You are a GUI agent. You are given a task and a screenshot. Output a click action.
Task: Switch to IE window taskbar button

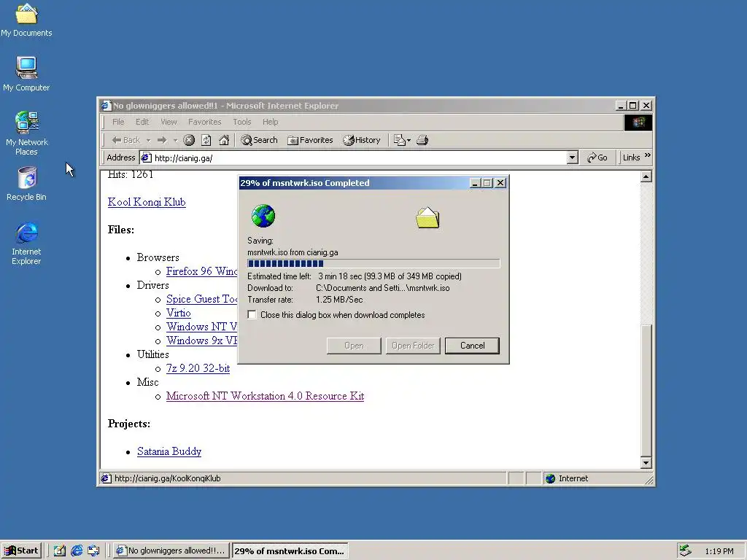171,551
